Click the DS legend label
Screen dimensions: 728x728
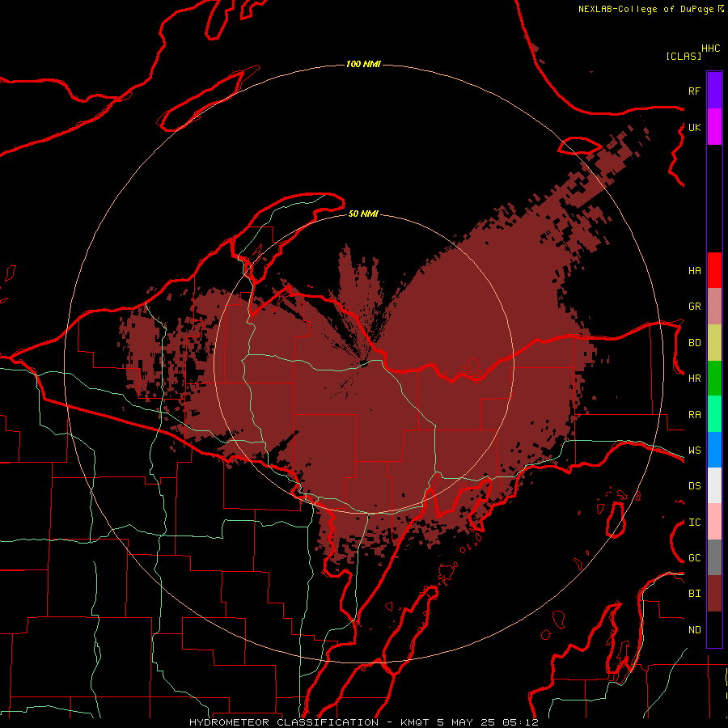[x=695, y=486]
